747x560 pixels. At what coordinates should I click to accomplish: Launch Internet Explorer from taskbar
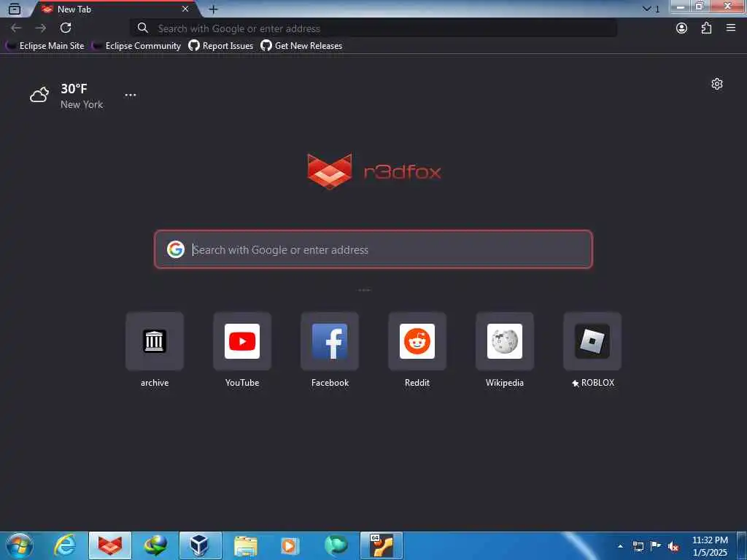65,545
